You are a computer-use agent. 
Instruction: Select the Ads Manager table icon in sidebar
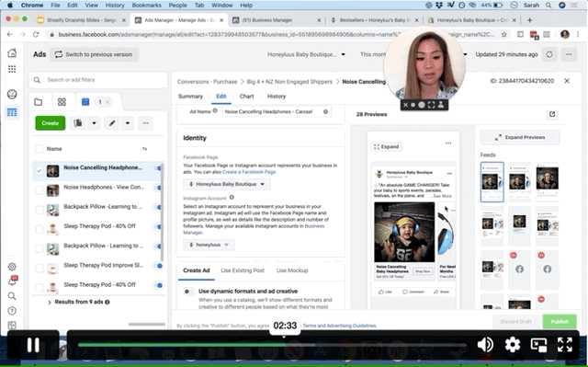click(x=12, y=112)
